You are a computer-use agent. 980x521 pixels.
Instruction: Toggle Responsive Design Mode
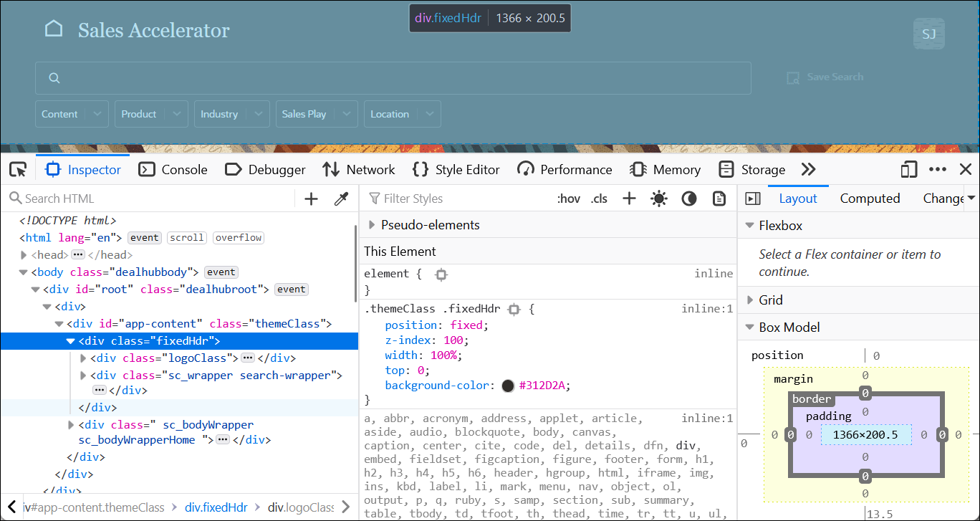click(908, 169)
